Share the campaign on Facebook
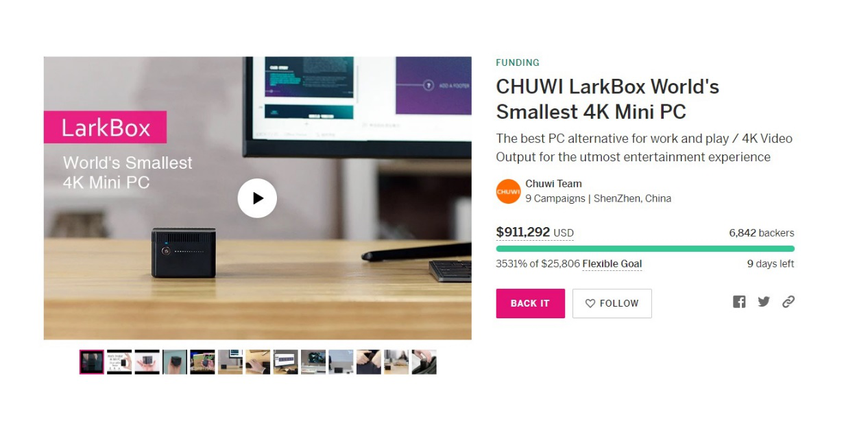Screen dimensions: 868x426 click(x=739, y=302)
